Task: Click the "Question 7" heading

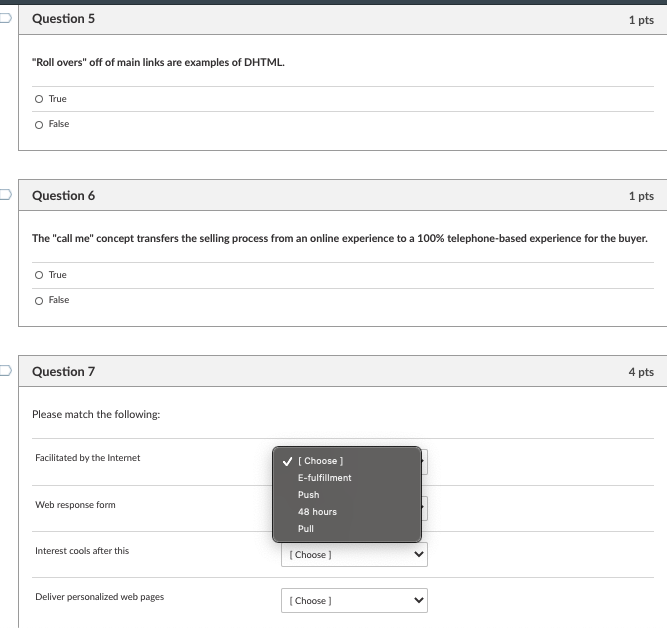Action: tap(64, 372)
